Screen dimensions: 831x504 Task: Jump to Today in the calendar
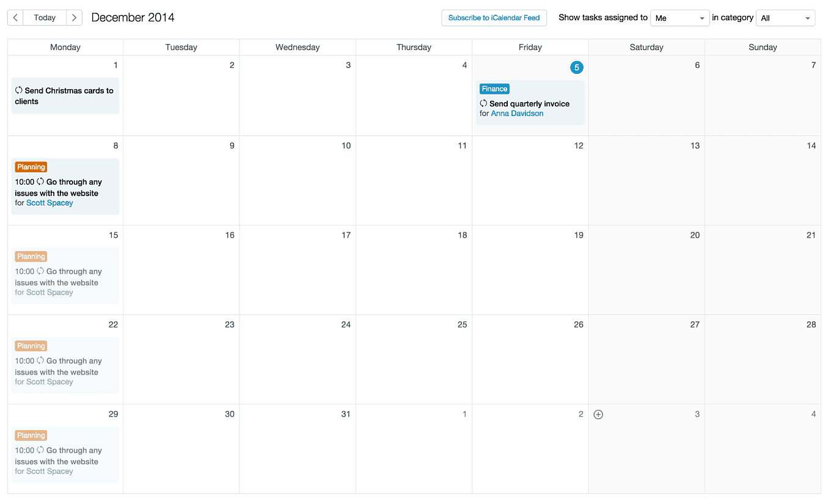point(45,18)
